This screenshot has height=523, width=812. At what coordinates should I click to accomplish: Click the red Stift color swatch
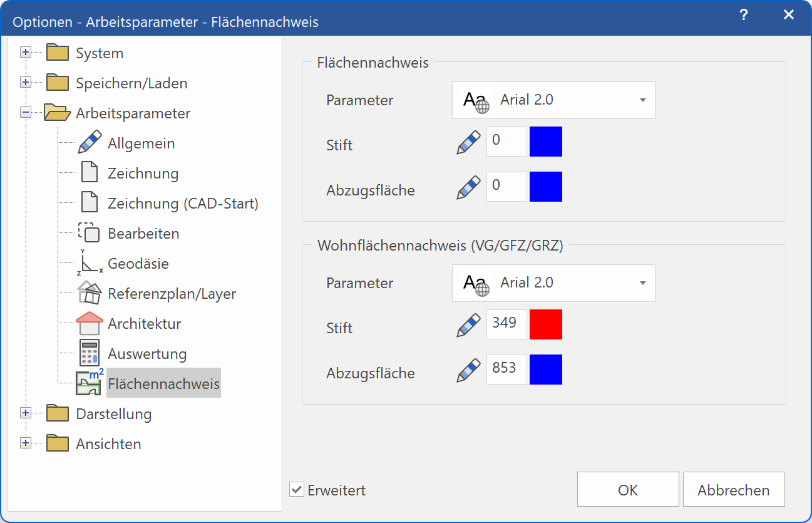pos(545,324)
